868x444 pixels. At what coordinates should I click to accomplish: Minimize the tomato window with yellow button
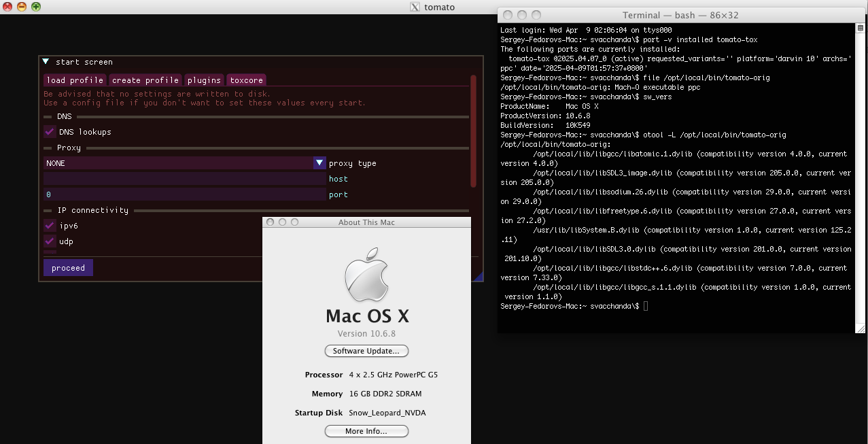click(22, 7)
